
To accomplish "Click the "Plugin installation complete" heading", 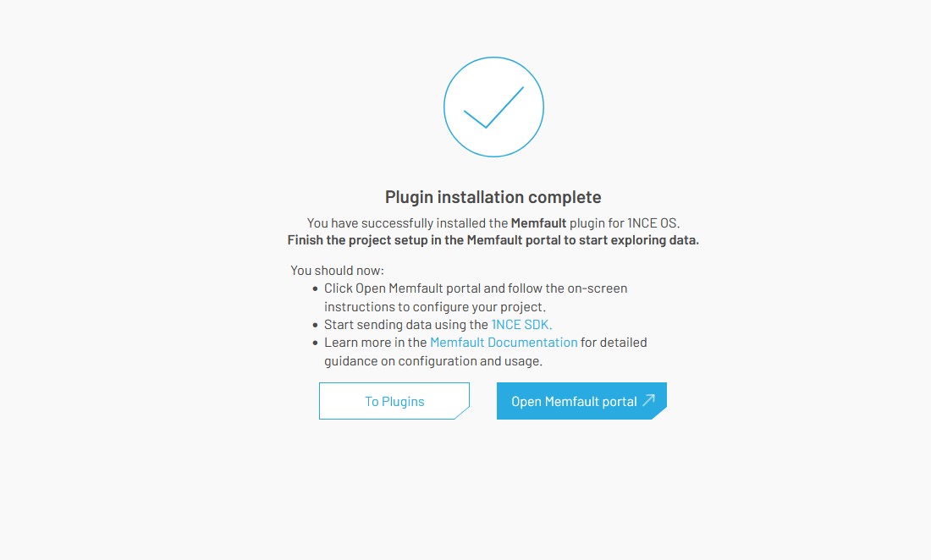I will 493,197.
